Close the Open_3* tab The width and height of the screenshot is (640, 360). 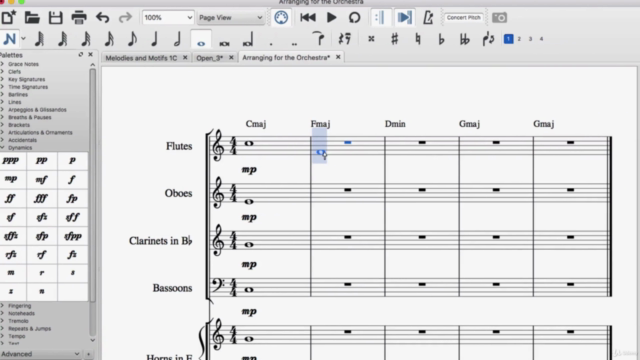click(x=231, y=58)
